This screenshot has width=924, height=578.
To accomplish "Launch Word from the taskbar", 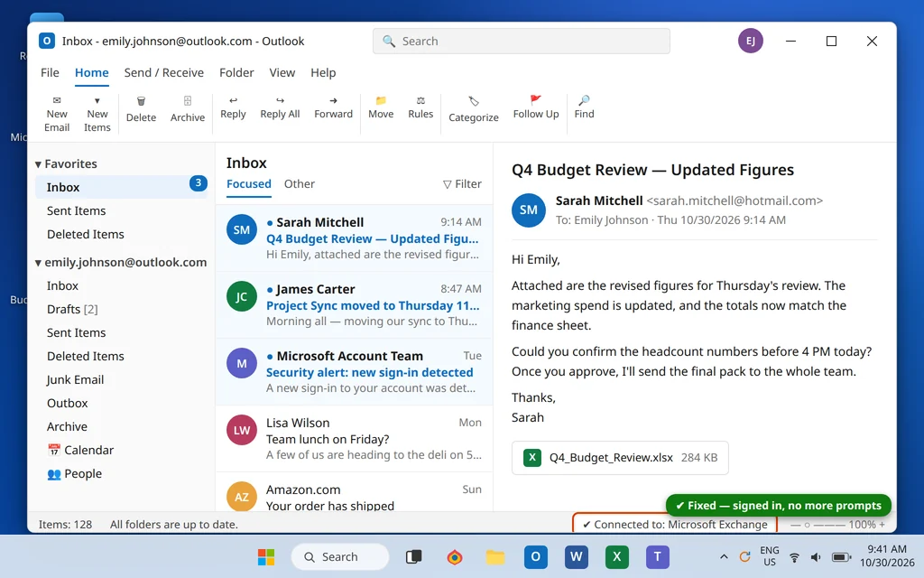I will coord(577,556).
